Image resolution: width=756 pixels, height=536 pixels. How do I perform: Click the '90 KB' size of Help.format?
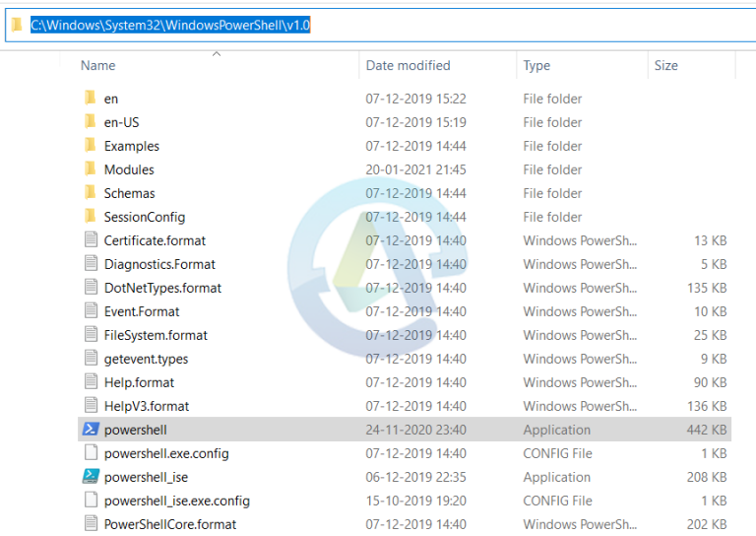point(710,382)
